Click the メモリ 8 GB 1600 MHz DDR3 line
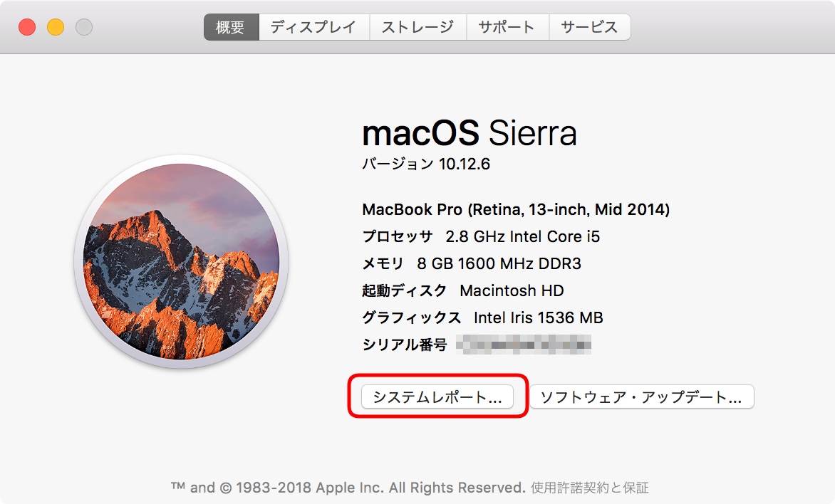The height and width of the screenshot is (504, 835). (472, 264)
